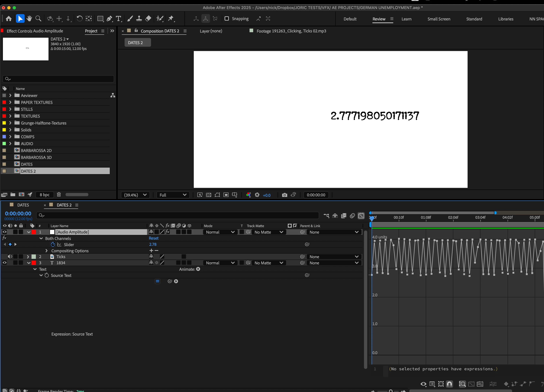Screen dimensions: 544x392
Task: Enable the Snapping checkbox
Action: click(226, 19)
